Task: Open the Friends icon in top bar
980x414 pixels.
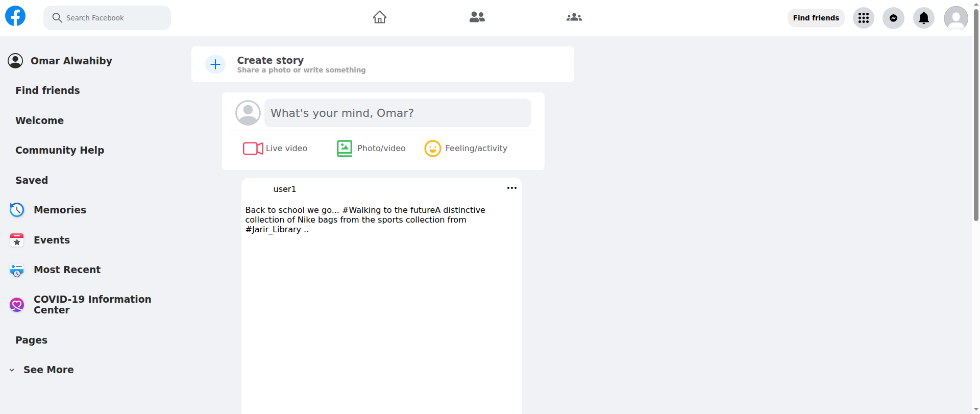Action: point(477,17)
